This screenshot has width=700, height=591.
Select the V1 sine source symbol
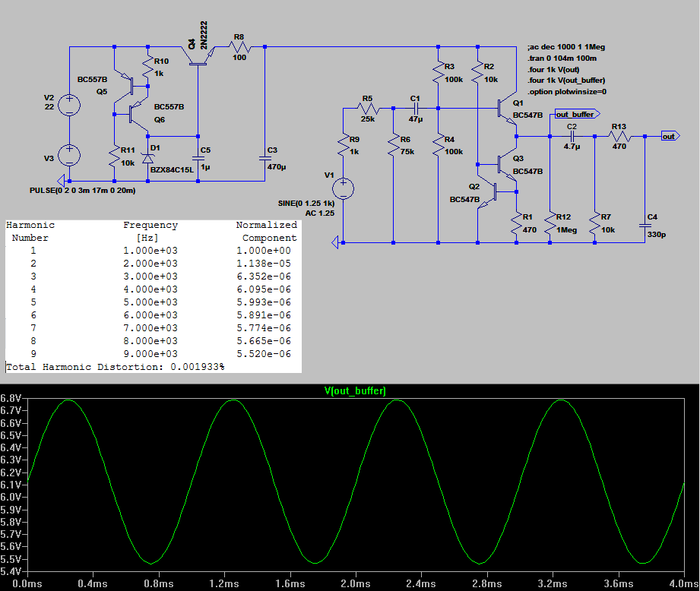(x=344, y=188)
